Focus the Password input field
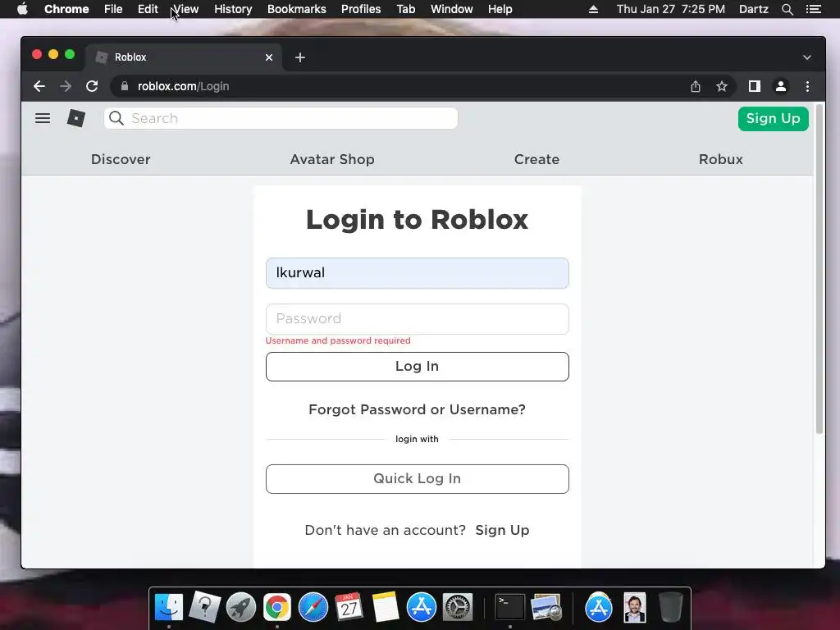Screen dimensions: 840x630 [418, 319]
